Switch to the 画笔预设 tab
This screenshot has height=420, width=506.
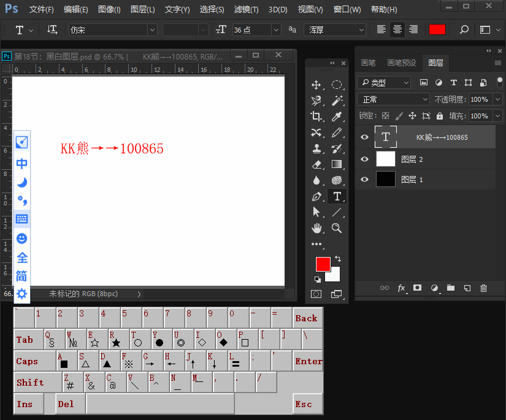point(401,63)
